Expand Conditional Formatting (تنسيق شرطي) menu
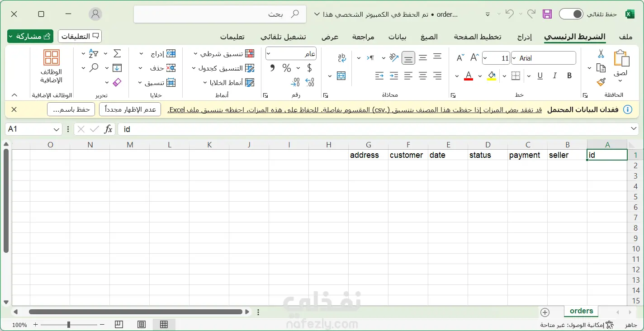Image resolution: width=644 pixels, height=331 pixels. point(224,54)
